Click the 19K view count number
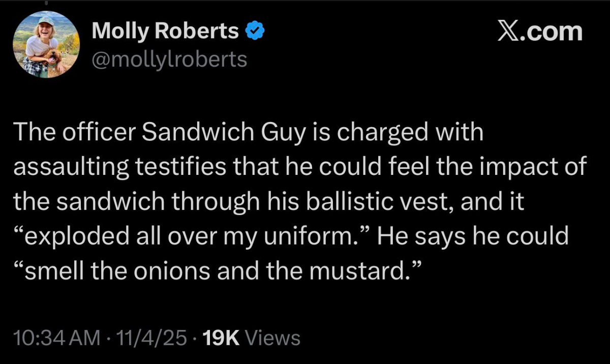Viewport: 610px width, 364px height. click(221, 338)
